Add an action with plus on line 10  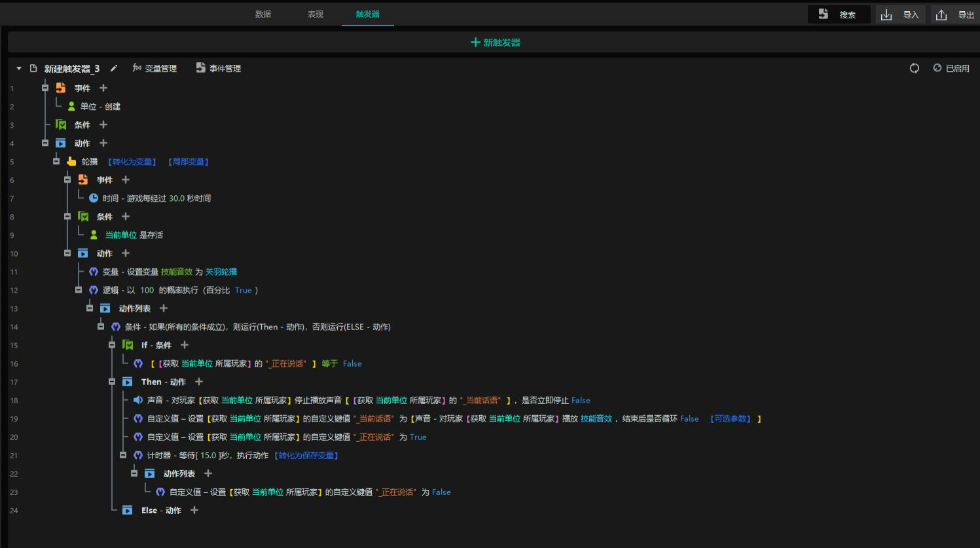point(126,253)
